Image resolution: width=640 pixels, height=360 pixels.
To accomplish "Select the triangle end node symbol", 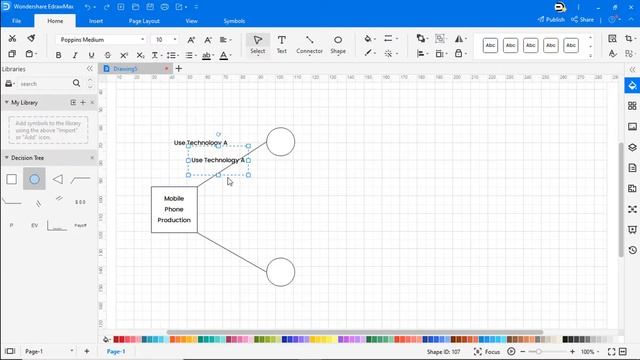I will 58,179.
